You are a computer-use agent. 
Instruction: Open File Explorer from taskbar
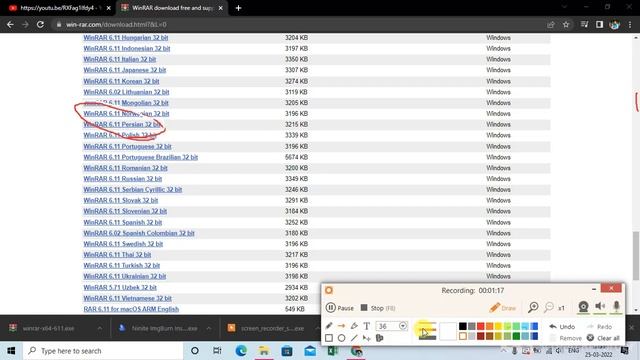(x=264, y=351)
